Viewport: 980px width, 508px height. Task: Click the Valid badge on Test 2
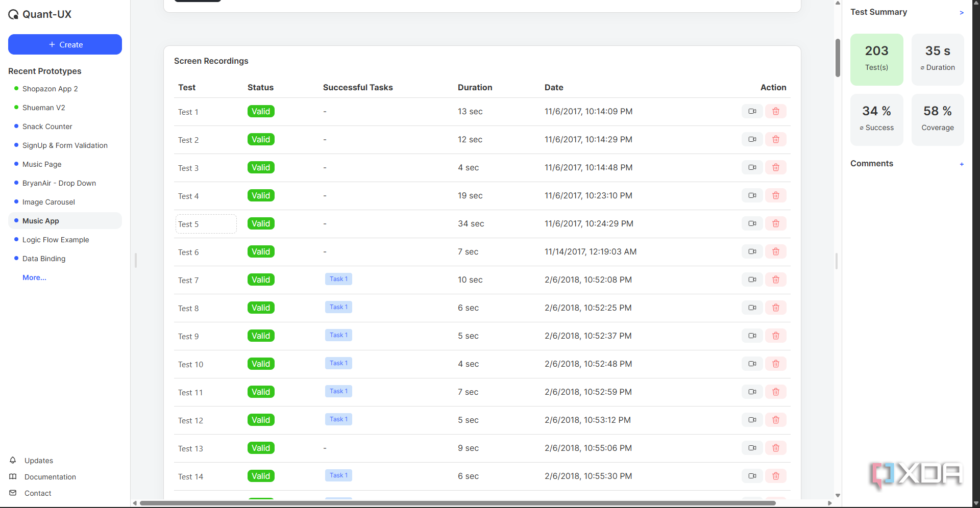(261, 139)
